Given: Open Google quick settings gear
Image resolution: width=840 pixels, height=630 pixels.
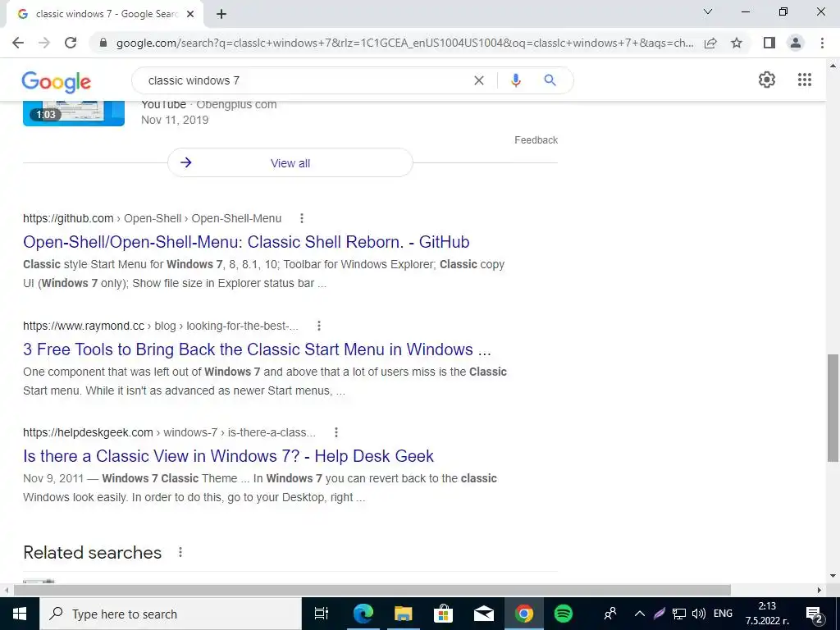Looking at the screenshot, I should 767,80.
